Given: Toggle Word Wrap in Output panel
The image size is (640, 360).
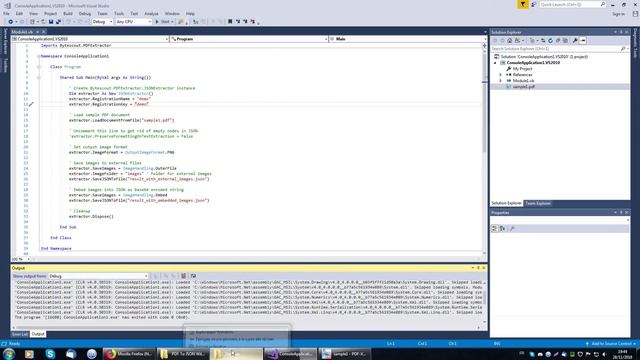Looking at the screenshot, I should click(193, 276).
